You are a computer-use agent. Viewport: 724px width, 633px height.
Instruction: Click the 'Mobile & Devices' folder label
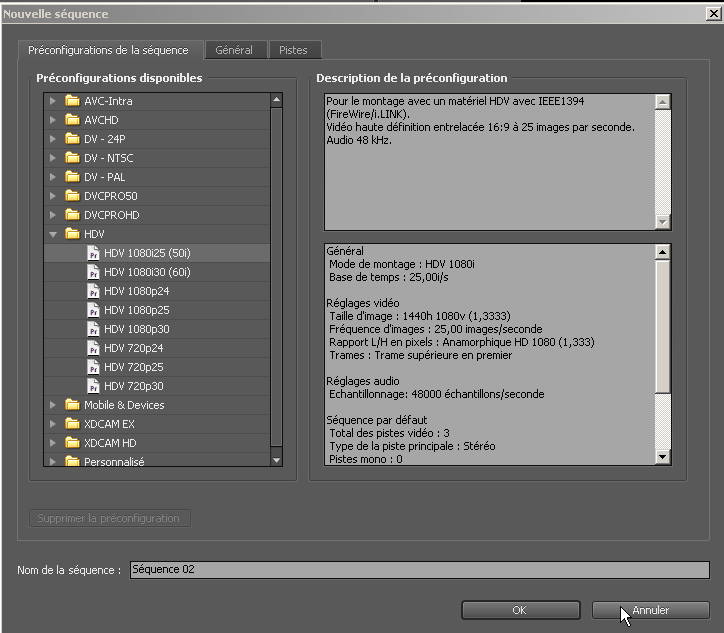pos(124,405)
